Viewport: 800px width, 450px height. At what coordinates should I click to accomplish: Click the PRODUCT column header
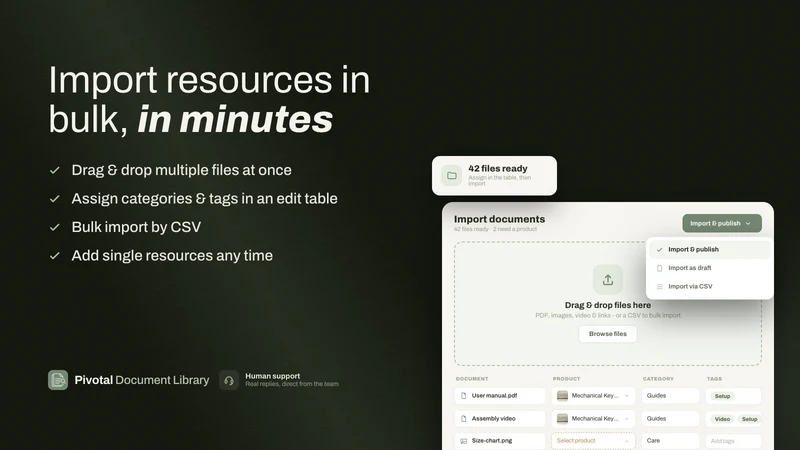click(x=566, y=379)
